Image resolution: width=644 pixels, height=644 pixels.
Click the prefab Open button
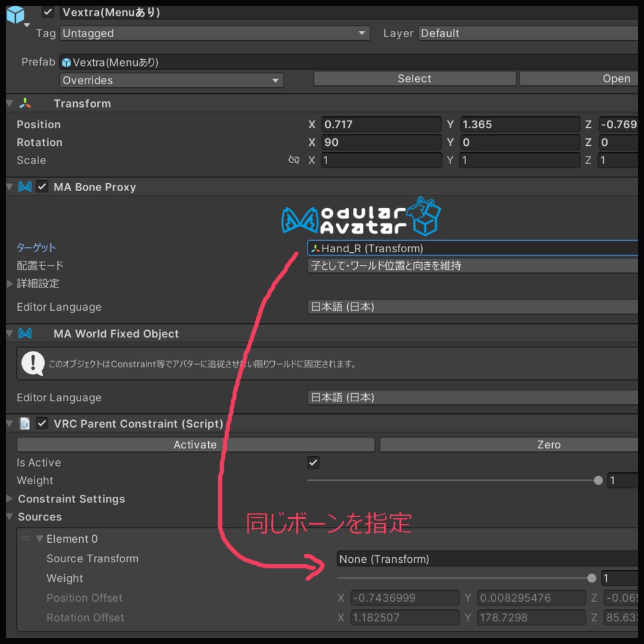[579, 79]
